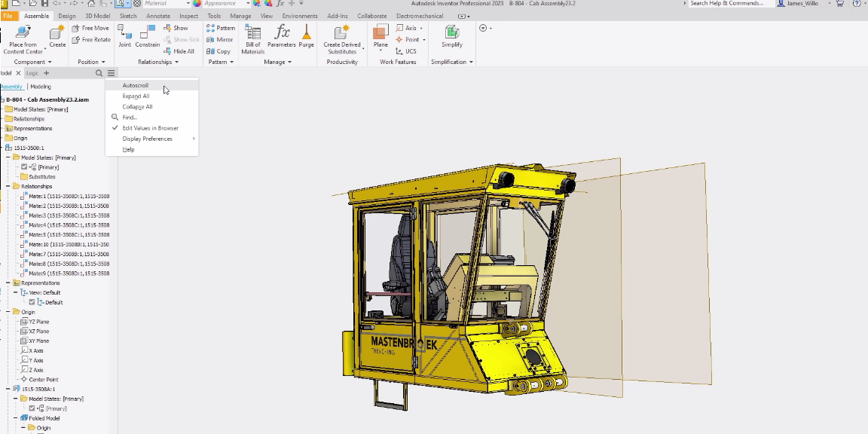Open Display Preferences submenu
This screenshot has height=434, width=868.
[151, 139]
